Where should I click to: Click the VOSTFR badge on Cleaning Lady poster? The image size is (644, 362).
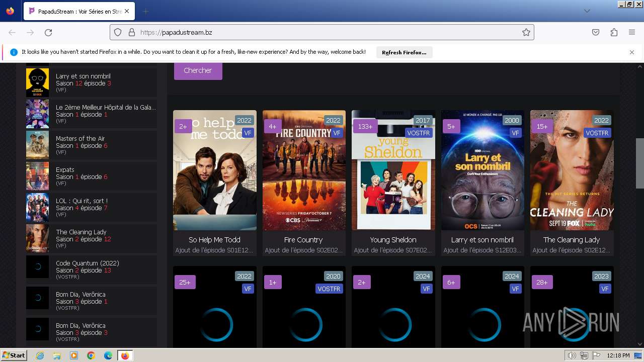point(597,133)
